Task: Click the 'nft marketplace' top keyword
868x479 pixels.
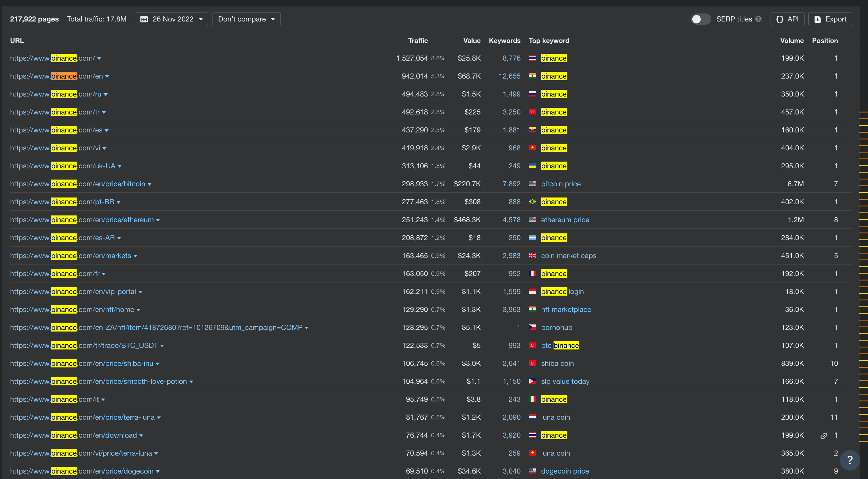Action: coord(566,309)
